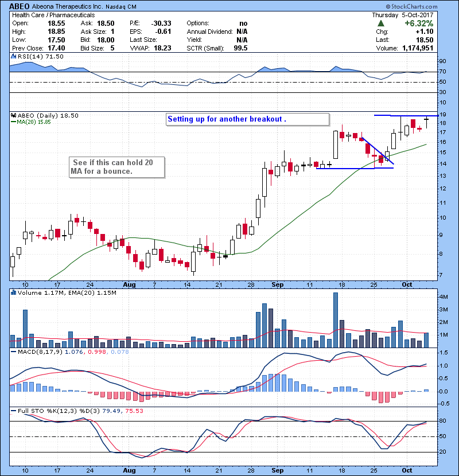Click the RSI indicator icon beside RSI(14)
459x476 pixels.
[13, 56]
